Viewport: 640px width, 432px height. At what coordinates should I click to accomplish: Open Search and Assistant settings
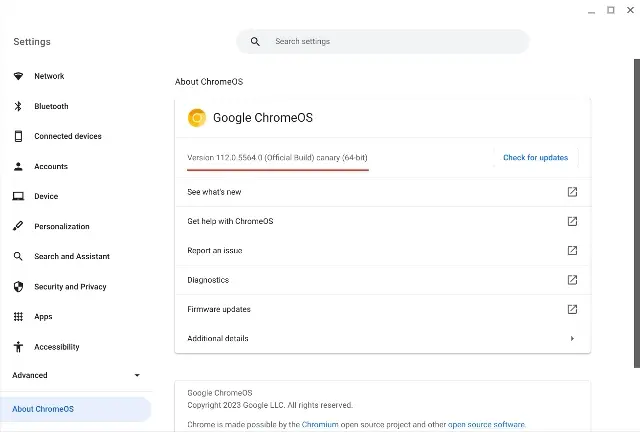[76, 256]
